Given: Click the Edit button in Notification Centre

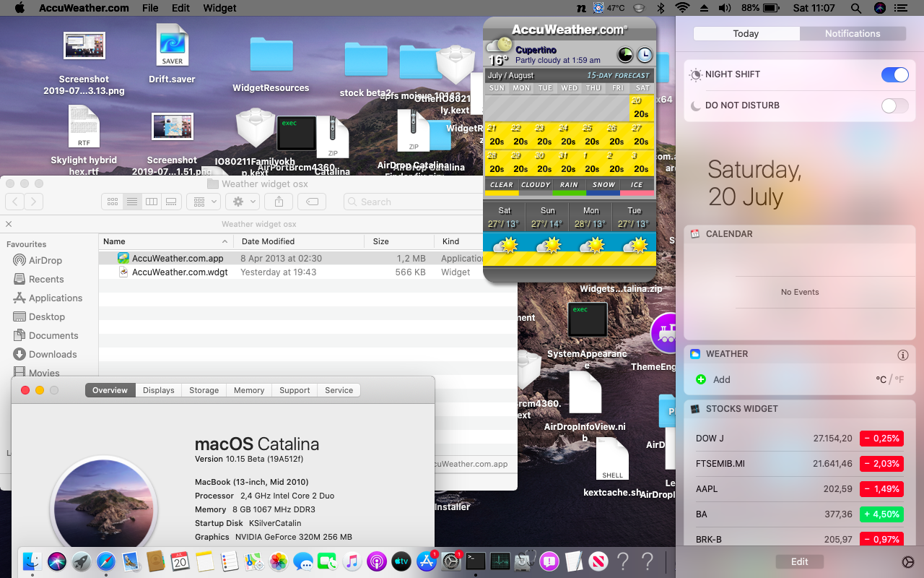Looking at the screenshot, I should tap(799, 562).
